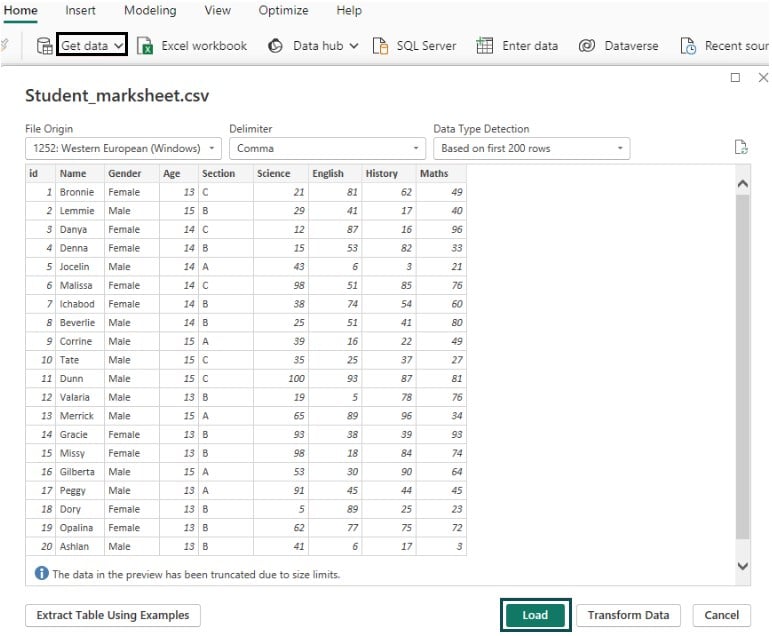Viewport: 772px width, 636px height.
Task: Click the Recent sources icon
Action: click(688, 46)
